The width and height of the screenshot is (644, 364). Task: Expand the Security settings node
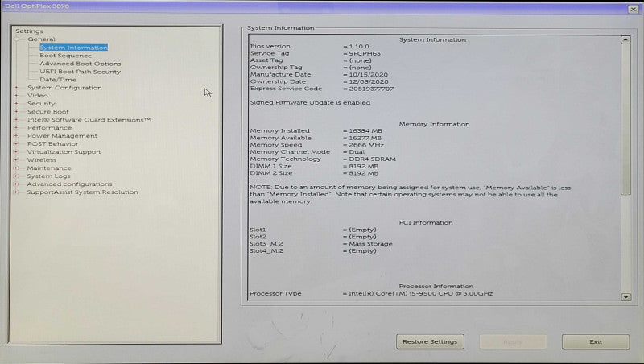point(17,104)
